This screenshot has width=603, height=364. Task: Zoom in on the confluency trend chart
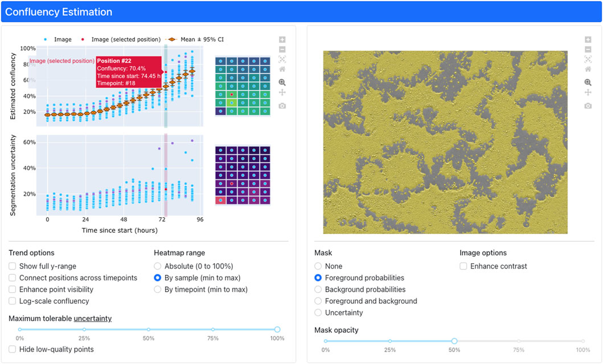(x=282, y=39)
